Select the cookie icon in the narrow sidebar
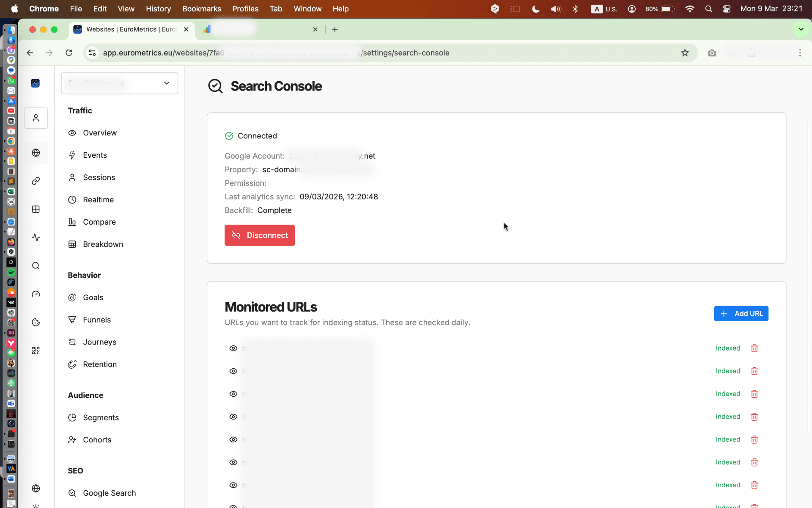812x508 pixels. tap(36, 322)
